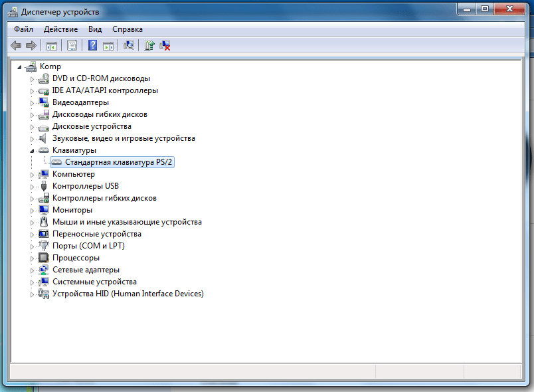Click the Стандартная клавиатура PS/2 keyboard icon

[56, 162]
